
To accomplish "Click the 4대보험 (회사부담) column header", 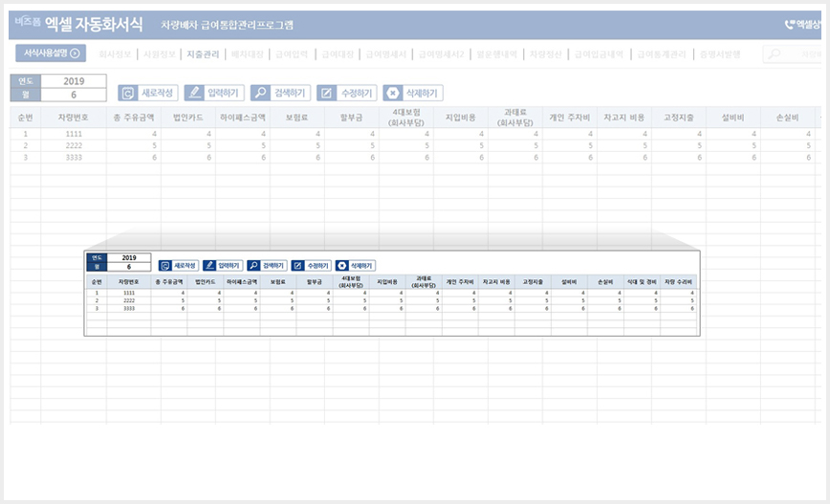I will pos(406,118).
